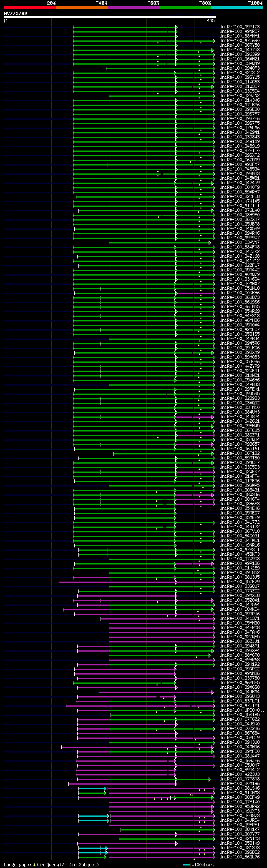The image size is (267, 868).
Task: Select the UniRef100_B9MXE8 label
Action: coord(239,595)
